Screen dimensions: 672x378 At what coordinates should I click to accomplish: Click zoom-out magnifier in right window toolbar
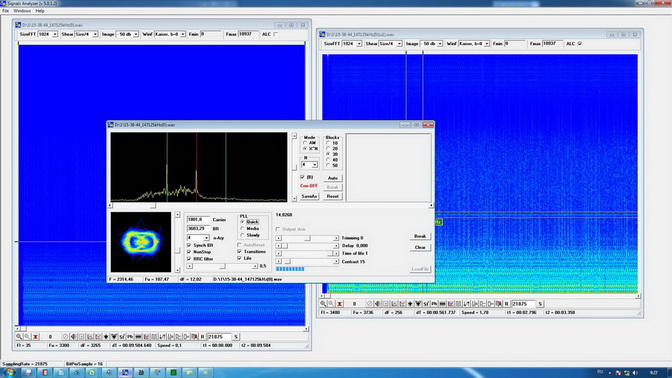[x=331, y=304]
